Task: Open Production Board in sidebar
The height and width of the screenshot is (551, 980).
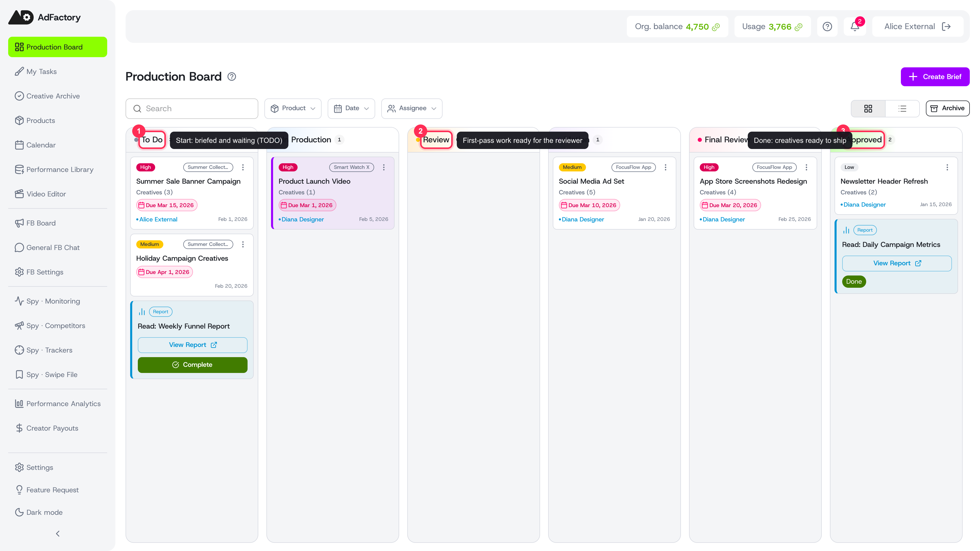Action: click(57, 47)
